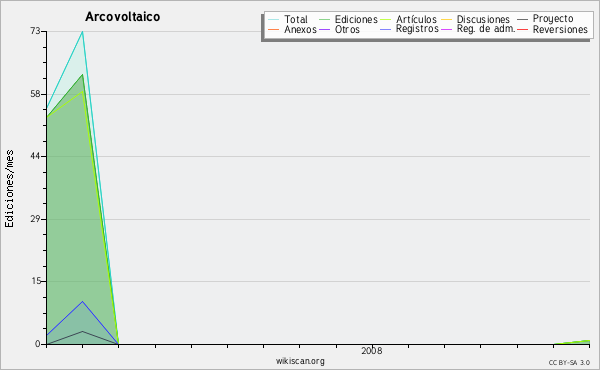The width and height of the screenshot is (600, 370).
Task: Select the Reg. de adm. legend entry
Action: click(478, 29)
